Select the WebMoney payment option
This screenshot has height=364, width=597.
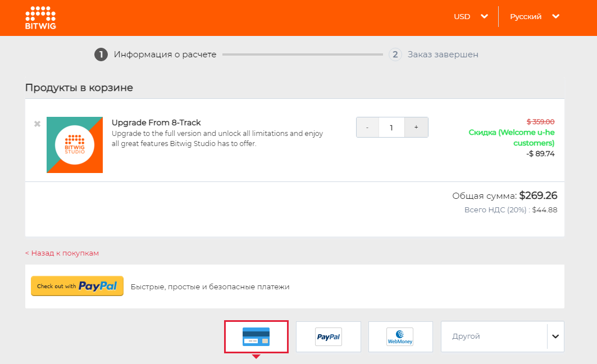(400, 336)
